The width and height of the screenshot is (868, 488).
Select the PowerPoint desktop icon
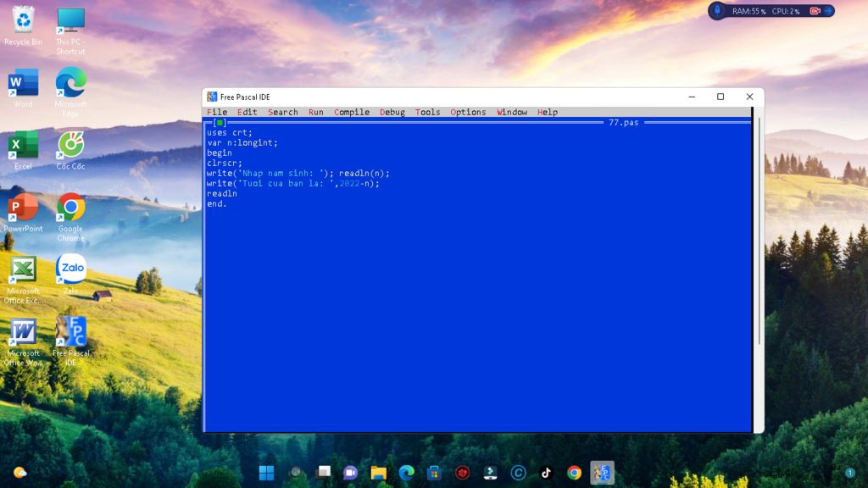coord(23,212)
